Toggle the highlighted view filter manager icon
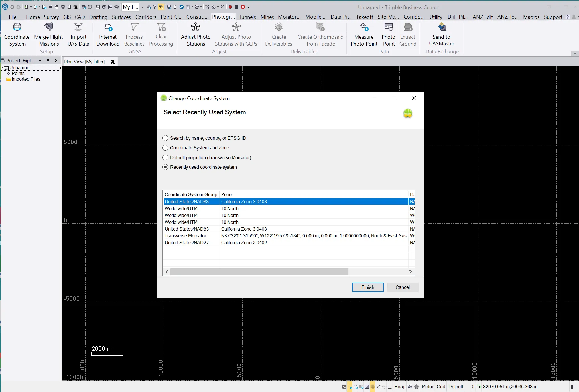The image size is (579, 392). 161,7
